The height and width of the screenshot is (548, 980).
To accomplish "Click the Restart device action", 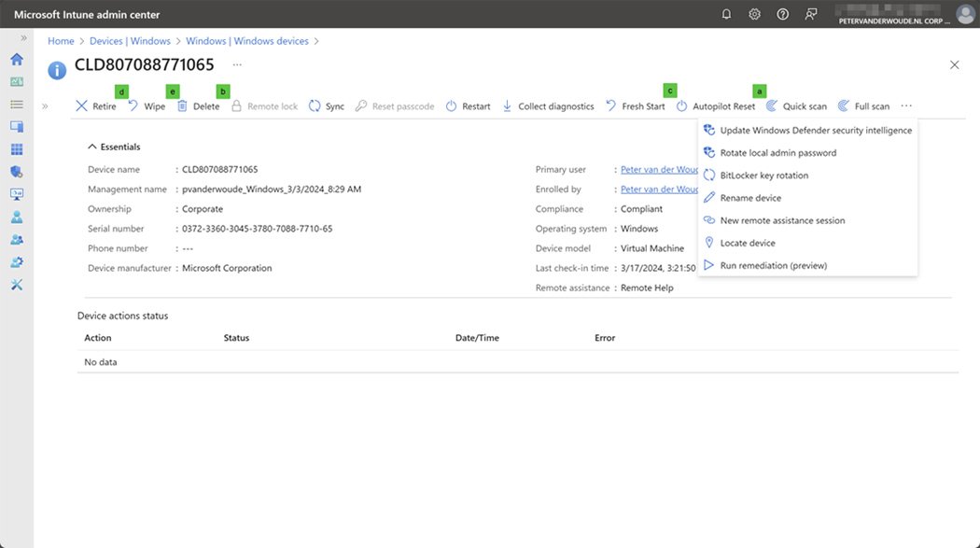I will tap(468, 106).
